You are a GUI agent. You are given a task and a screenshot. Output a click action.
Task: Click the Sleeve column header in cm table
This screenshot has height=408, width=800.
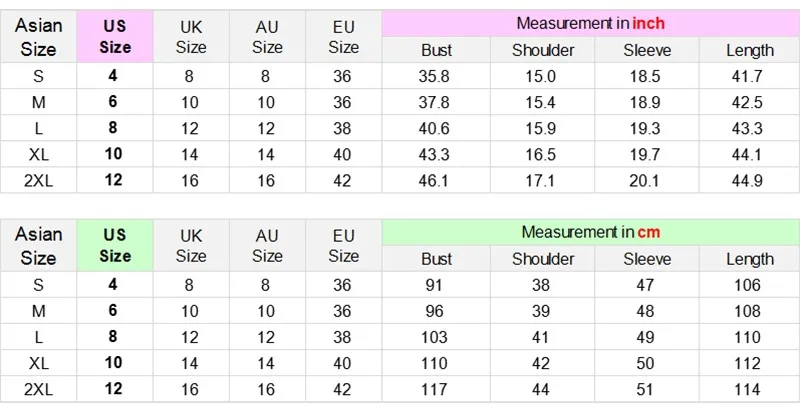pos(647,259)
